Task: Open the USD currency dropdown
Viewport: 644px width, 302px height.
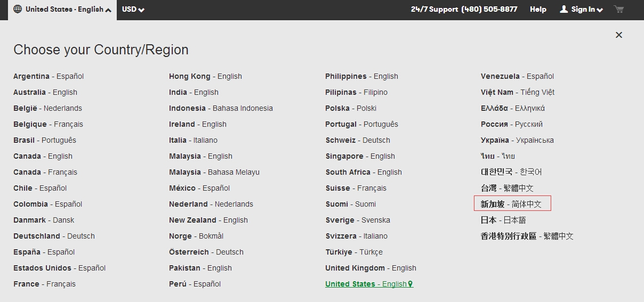Action: click(133, 9)
